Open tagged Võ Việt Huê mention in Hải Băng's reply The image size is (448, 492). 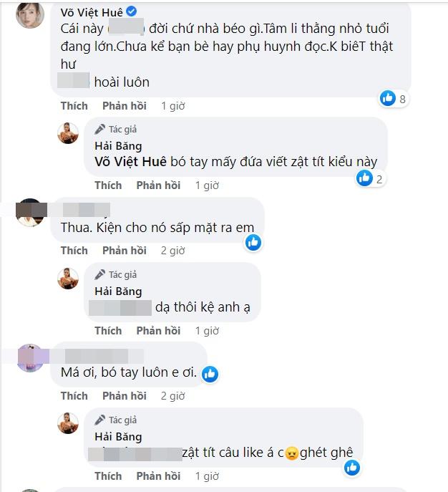(130, 162)
